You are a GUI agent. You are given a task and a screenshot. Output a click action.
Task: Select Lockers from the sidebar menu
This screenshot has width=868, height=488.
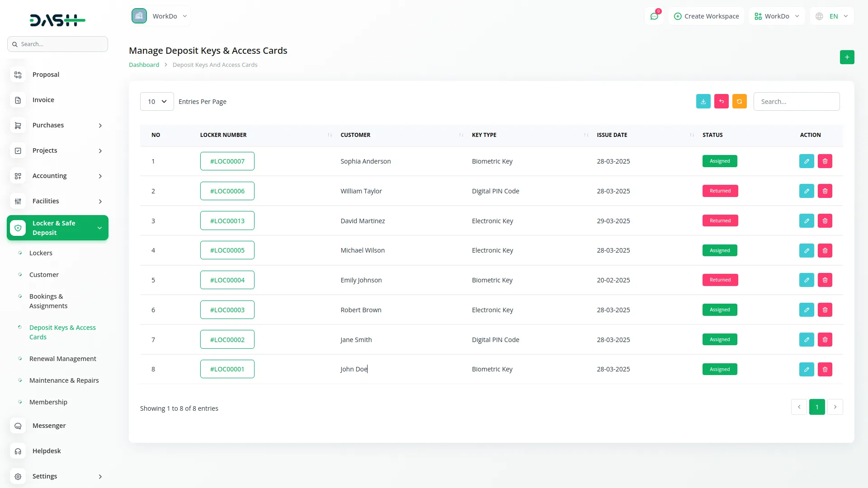pos(41,253)
